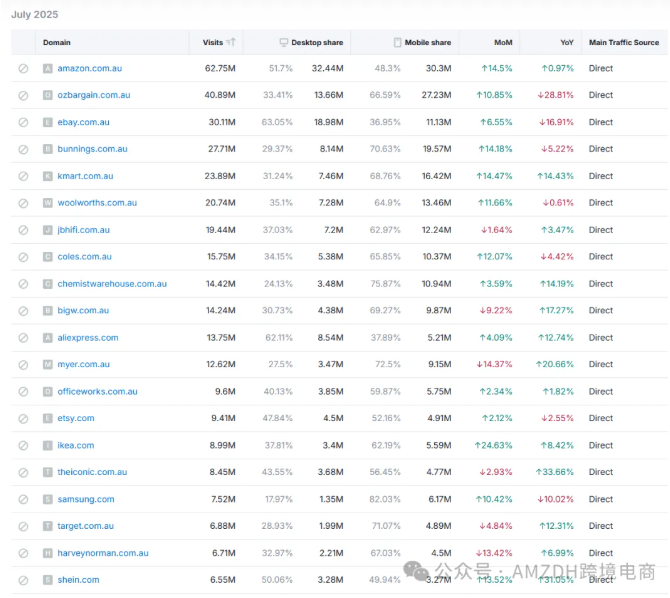Click the Domain column header
The width and height of the screenshot is (670, 598).
(x=57, y=42)
